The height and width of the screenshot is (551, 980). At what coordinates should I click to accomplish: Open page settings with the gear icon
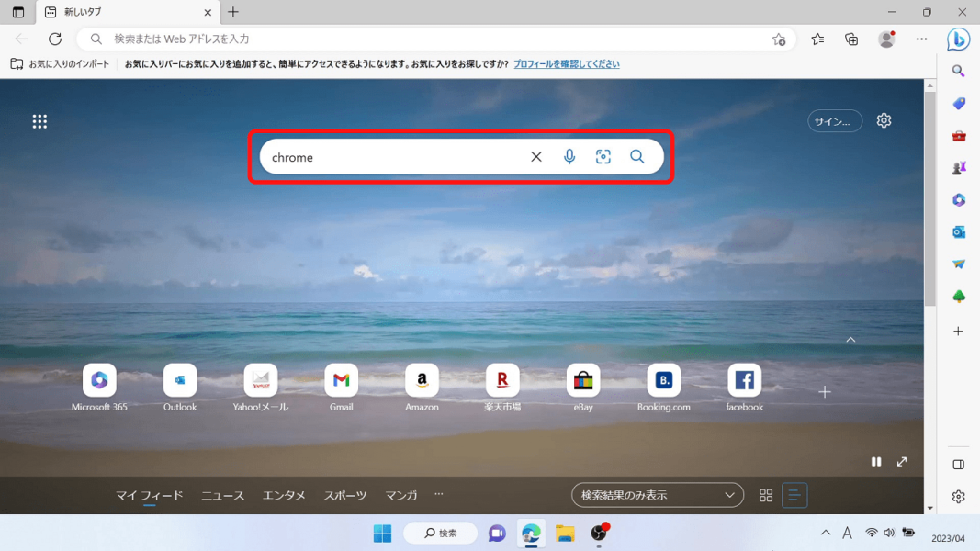pyautogui.click(x=883, y=120)
